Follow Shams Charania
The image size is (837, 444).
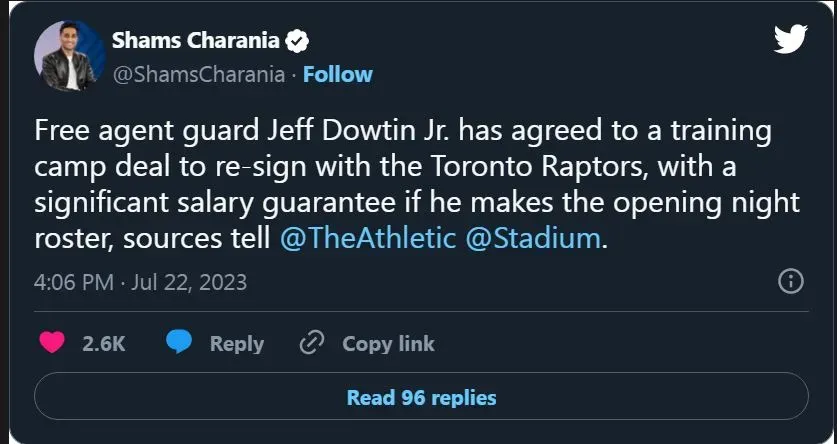[x=337, y=74]
